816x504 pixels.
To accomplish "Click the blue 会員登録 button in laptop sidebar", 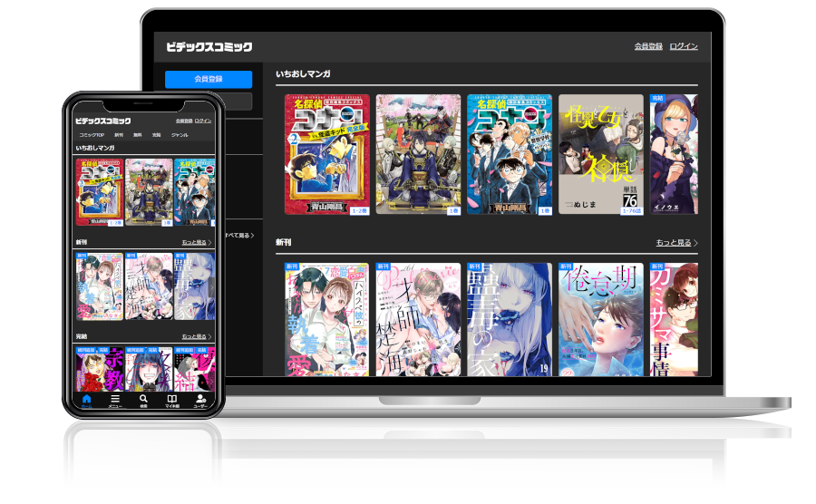I will coord(209,79).
